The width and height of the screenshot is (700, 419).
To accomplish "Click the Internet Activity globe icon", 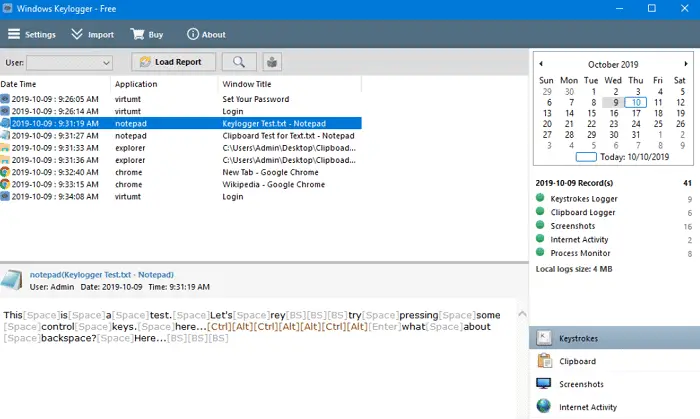I will (544, 406).
